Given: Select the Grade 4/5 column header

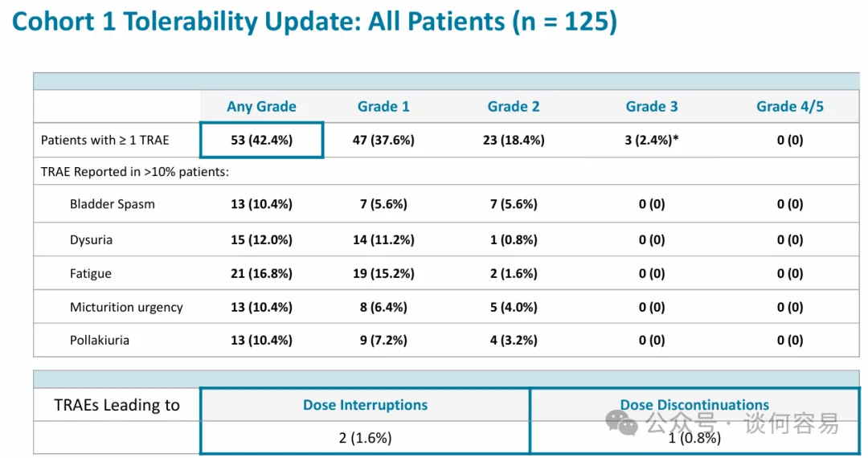Looking at the screenshot, I should [x=790, y=107].
